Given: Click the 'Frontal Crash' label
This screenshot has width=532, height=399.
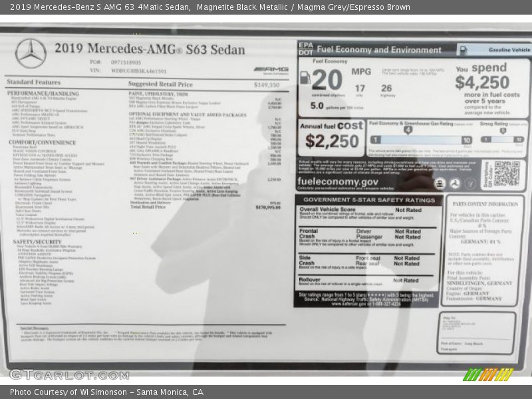Looking at the screenshot, I should 309,233.
